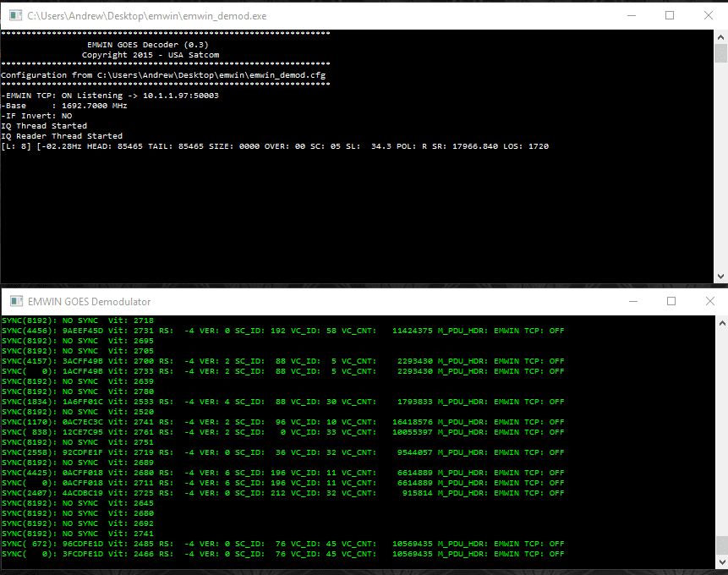Click the sync word '12CE7C95'
Screen dimensions: 728x575
(83, 432)
